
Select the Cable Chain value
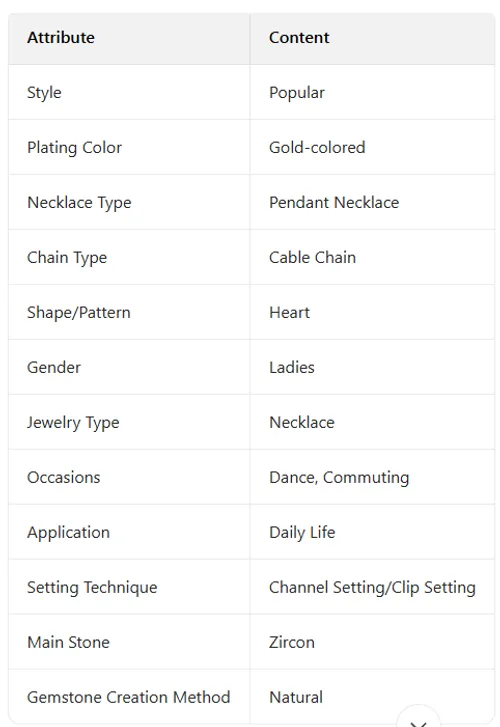[313, 257]
